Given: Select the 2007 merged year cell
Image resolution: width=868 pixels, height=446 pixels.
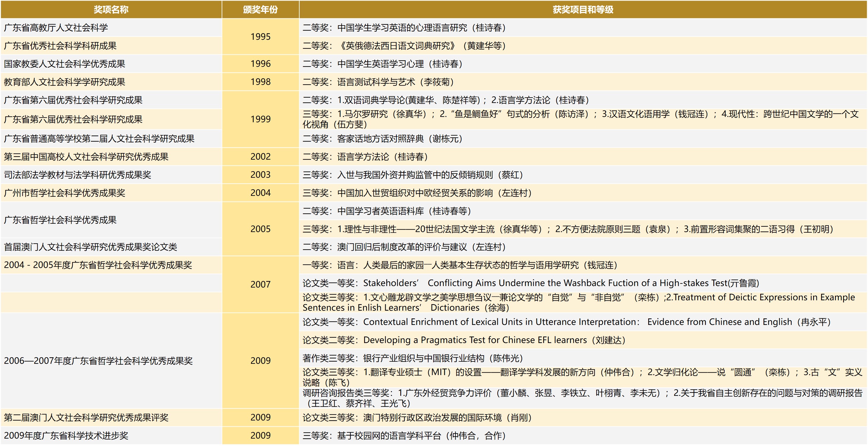Looking at the screenshot, I should [x=260, y=285].
